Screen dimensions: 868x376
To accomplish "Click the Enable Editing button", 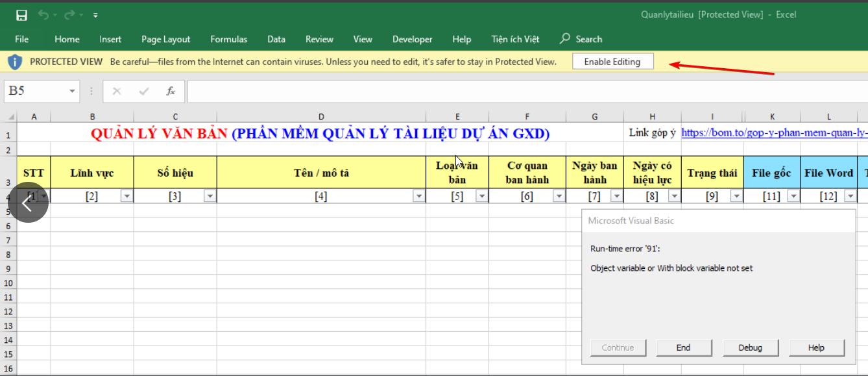I will point(612,62).
